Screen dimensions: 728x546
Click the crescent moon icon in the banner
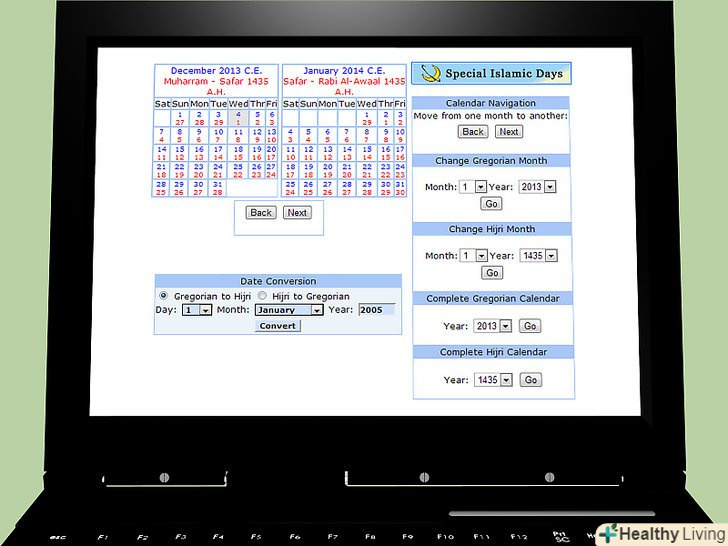431,73
